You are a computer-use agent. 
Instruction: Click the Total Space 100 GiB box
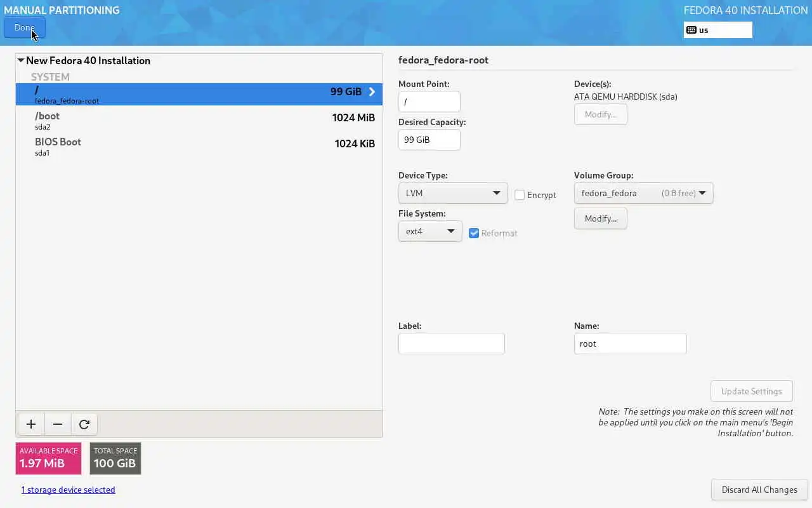(x=115, y=458)
